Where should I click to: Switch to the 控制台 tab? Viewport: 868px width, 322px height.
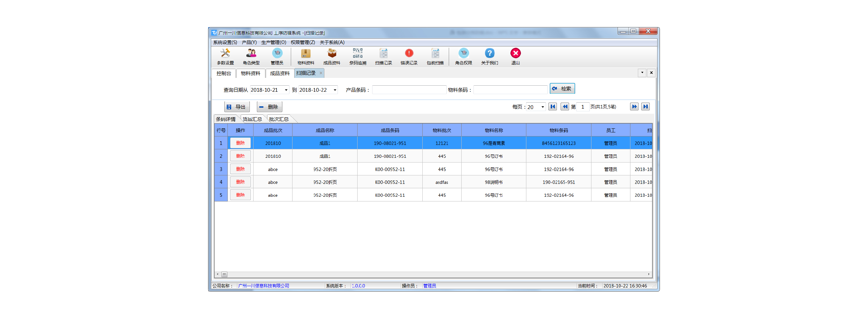point(224,73)
